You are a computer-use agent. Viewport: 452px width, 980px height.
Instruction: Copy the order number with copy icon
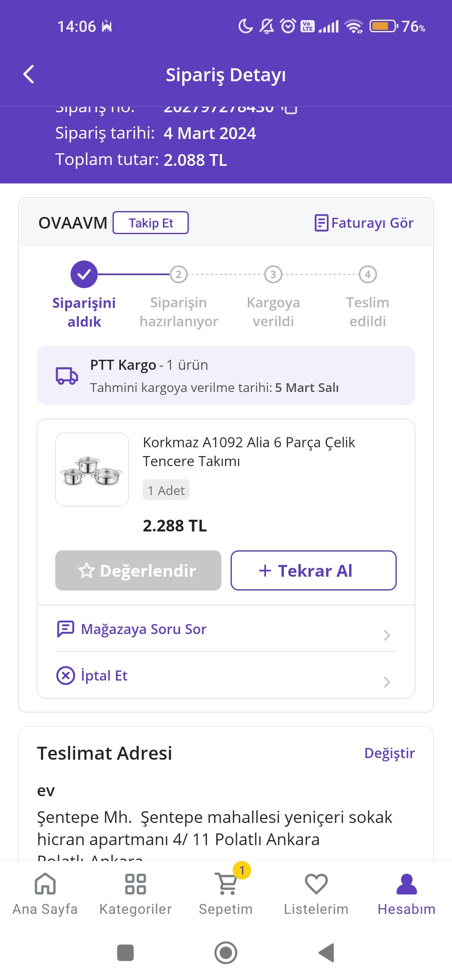(x=290, y=110)
